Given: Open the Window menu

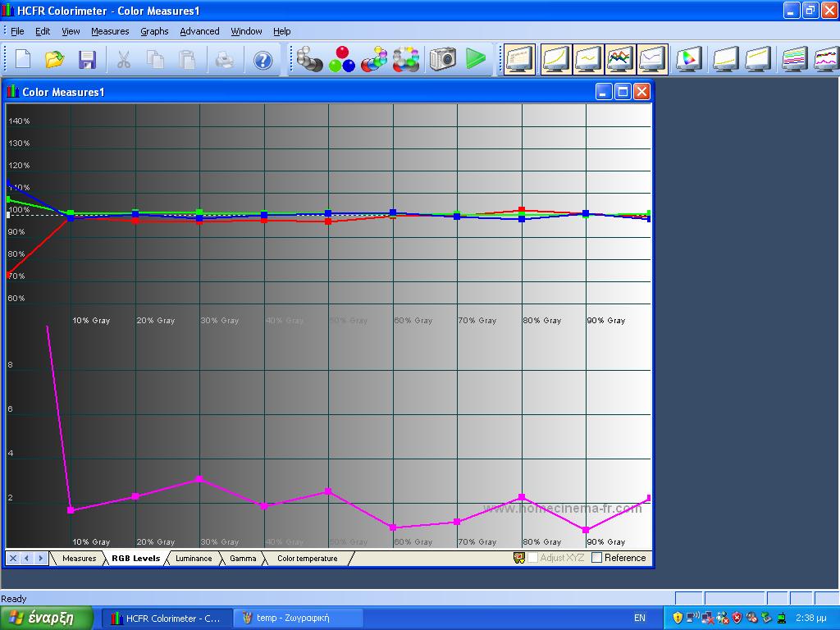Looking at the screenshot, I should (246, 31).
